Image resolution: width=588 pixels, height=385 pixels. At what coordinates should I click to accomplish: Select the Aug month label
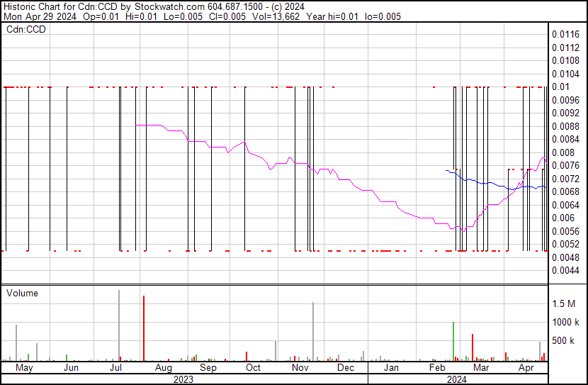coord(163,367)
